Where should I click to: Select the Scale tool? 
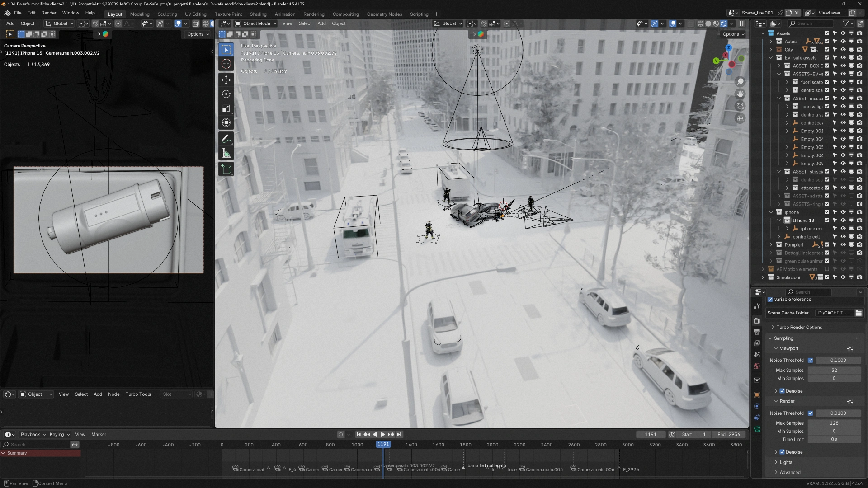point(226,108)
